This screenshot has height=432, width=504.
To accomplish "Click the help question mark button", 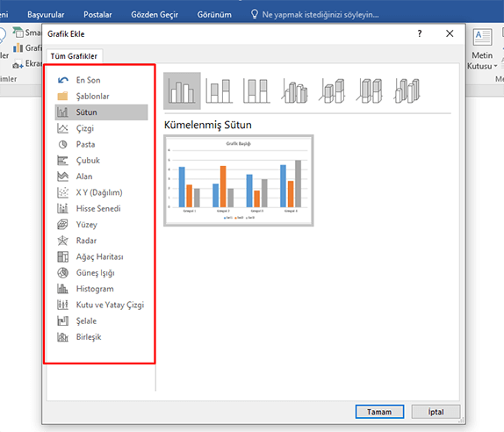I will pyautogui.click(x=420, y=33).
